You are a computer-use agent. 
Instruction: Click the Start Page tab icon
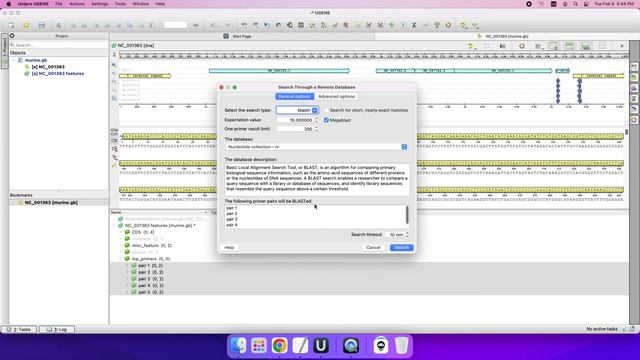click(x=226, y=36)
